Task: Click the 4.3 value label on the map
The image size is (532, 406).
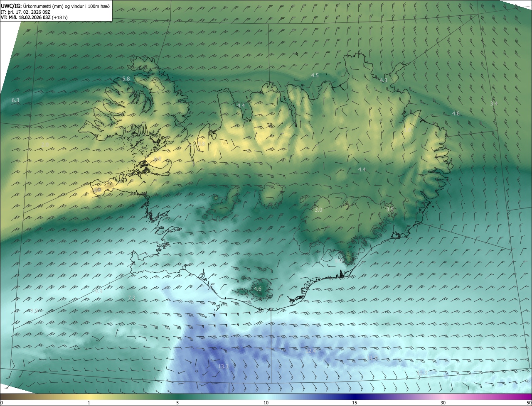Action: 384,81
